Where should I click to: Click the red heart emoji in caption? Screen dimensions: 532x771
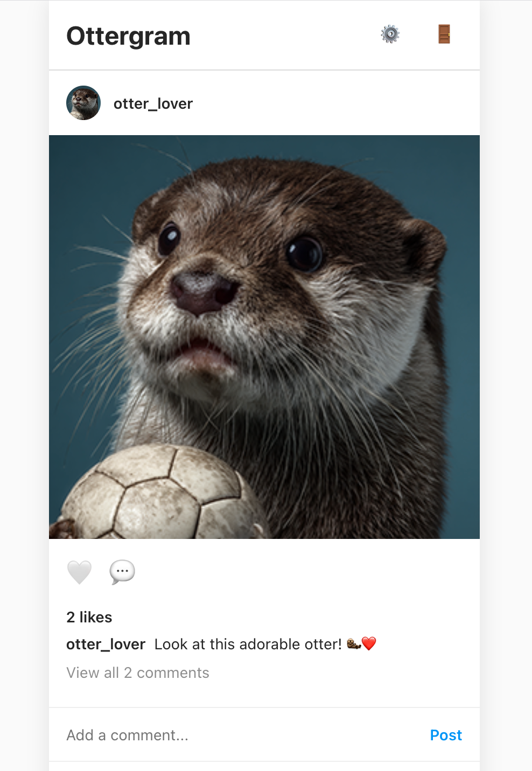(x=369, y=644)
